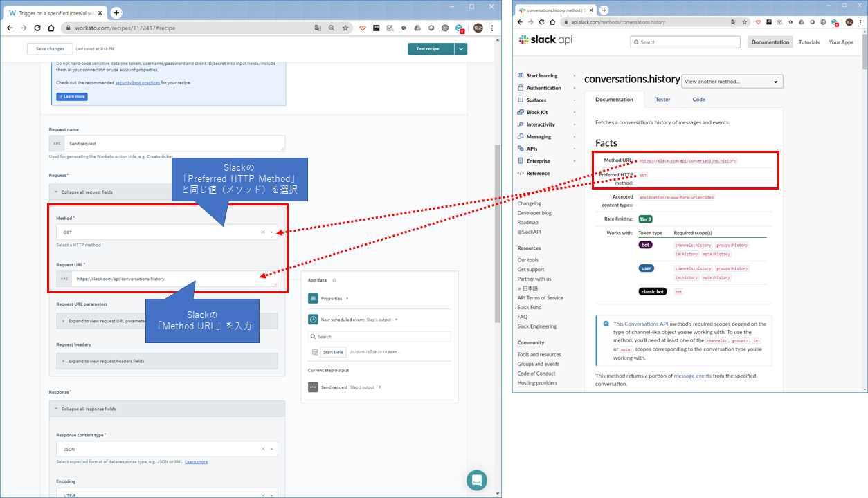The height and width of the screenshot is (498, 868).
Task: Open home page in Workato browser window
Action: [x=51, y=28]
